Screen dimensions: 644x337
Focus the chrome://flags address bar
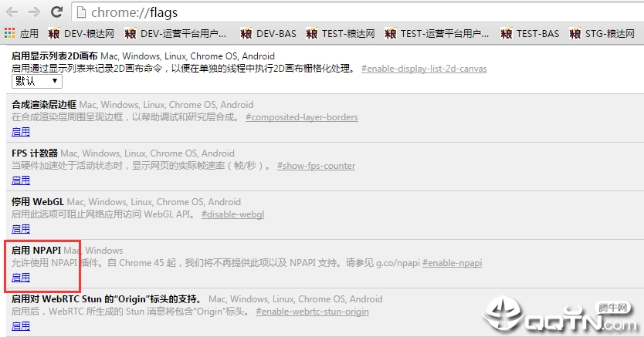click(x=358, y=12)
